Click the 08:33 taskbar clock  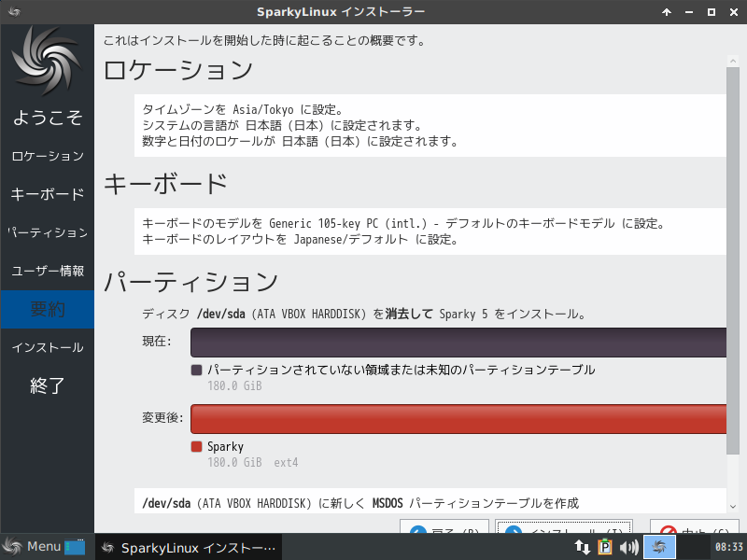pyautogui.click(x=729, y=547)
